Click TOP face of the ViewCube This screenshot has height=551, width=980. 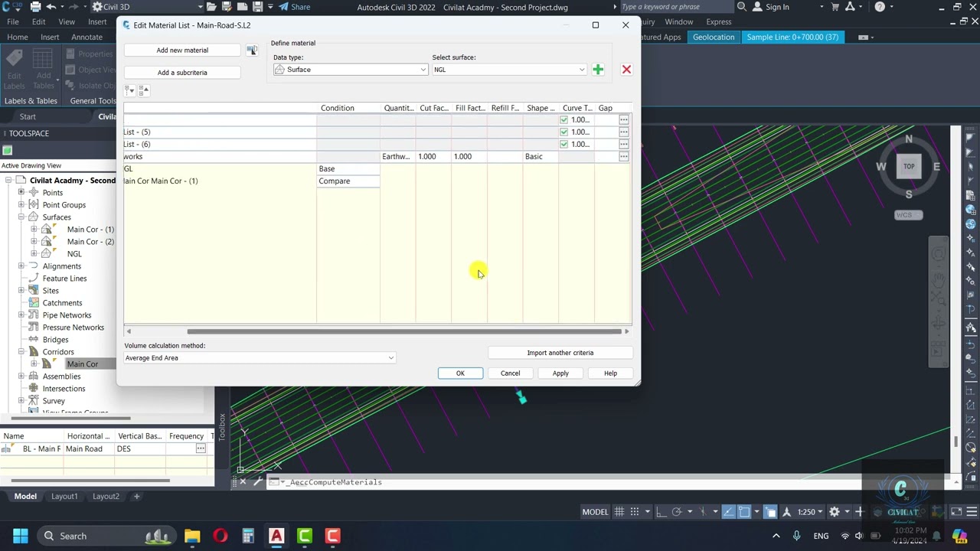point(909,166)
